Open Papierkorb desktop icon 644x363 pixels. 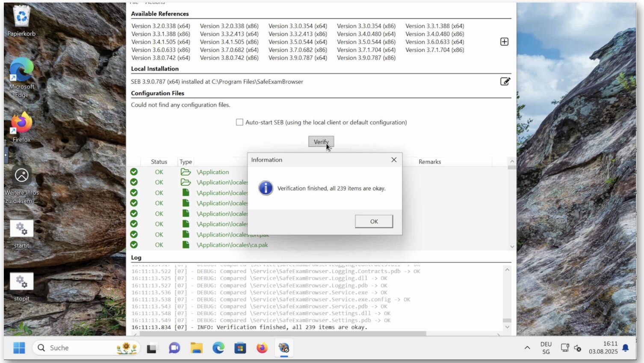(21, 21)
